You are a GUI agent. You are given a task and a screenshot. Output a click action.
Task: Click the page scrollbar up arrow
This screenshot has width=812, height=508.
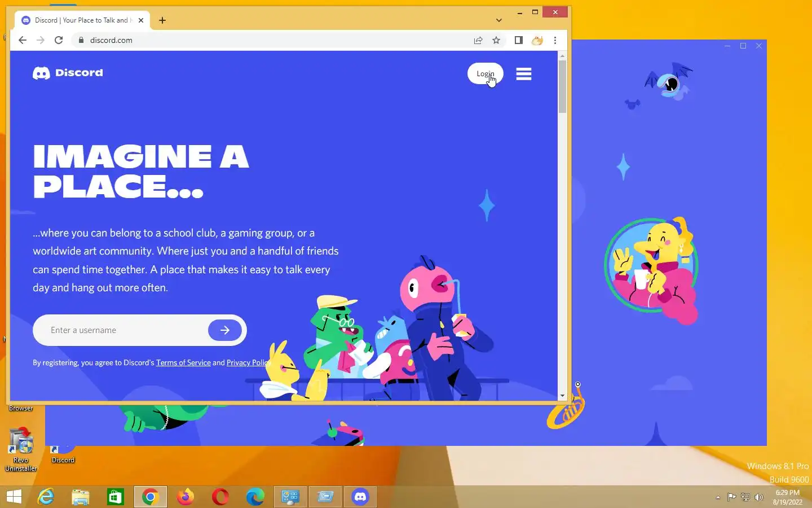(562, 56)
